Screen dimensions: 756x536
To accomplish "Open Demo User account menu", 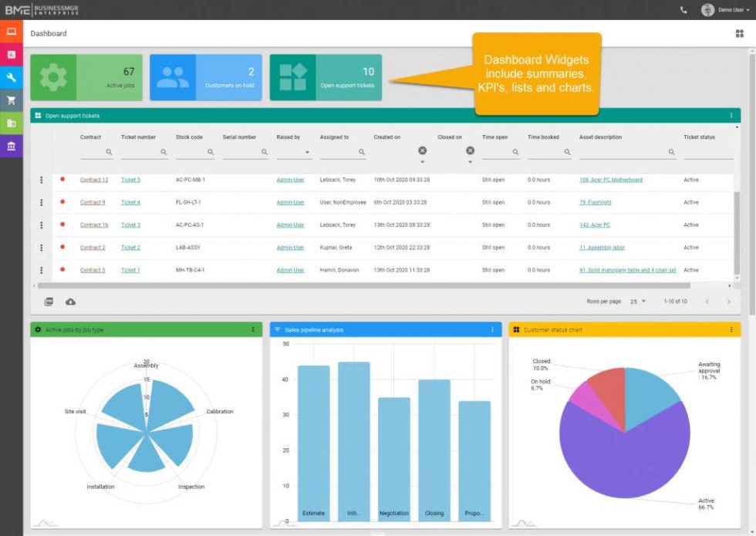I will click(725, 9).
